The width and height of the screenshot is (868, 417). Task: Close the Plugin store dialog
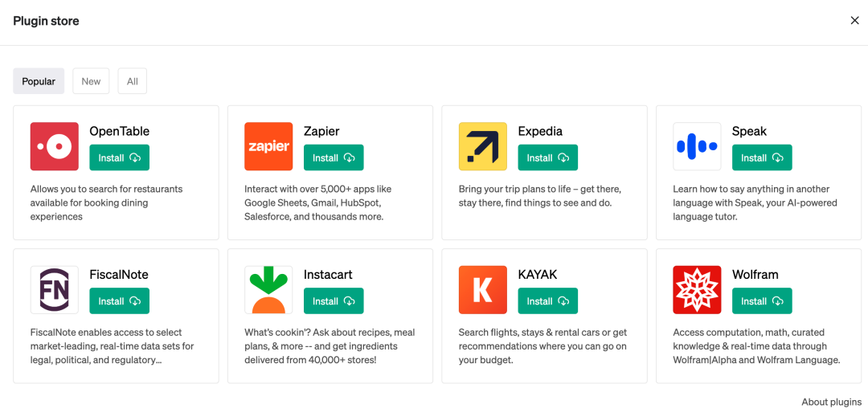pyautogui.click(x=854, y=21)
